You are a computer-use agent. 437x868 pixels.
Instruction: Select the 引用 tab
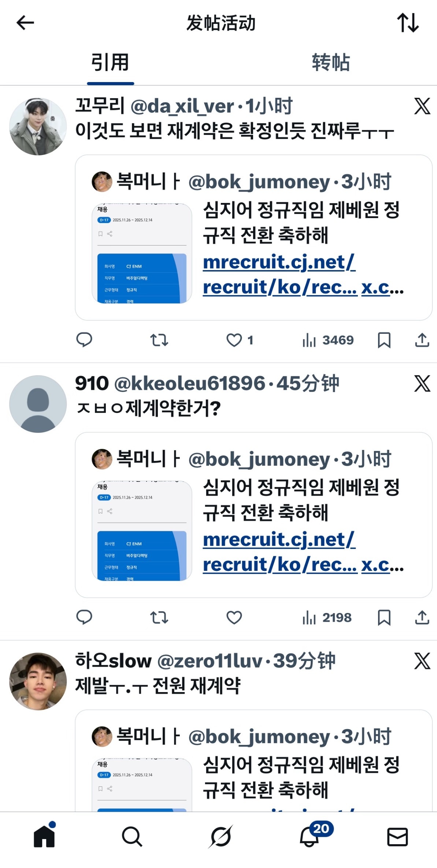(x=110, y=62)
